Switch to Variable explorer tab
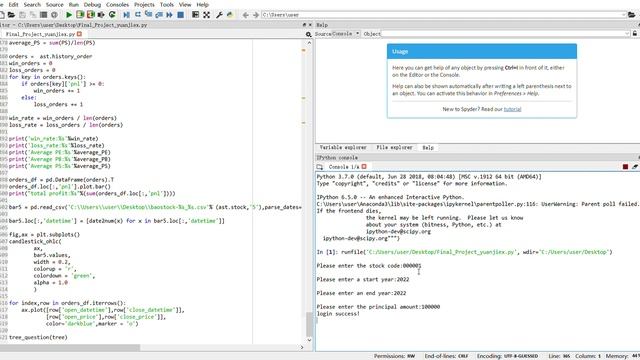The width and height of the screenshot is (640, 360). [343, 147]
